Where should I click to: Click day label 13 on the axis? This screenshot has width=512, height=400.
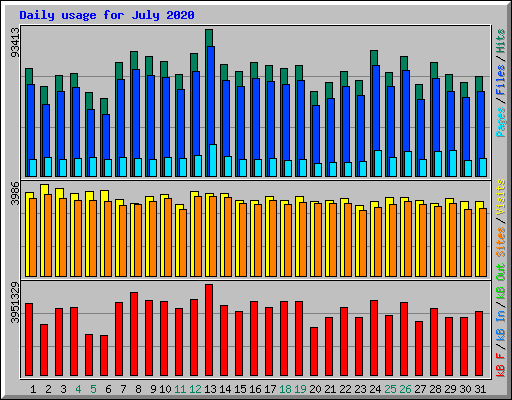point(210,389)
